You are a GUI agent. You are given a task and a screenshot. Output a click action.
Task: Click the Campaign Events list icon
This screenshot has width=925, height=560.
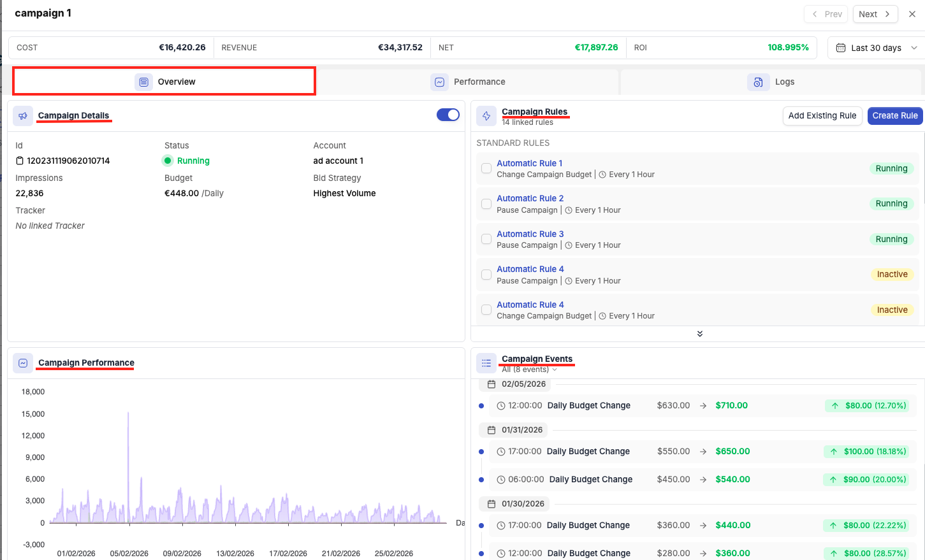click(x=486, y=363)
